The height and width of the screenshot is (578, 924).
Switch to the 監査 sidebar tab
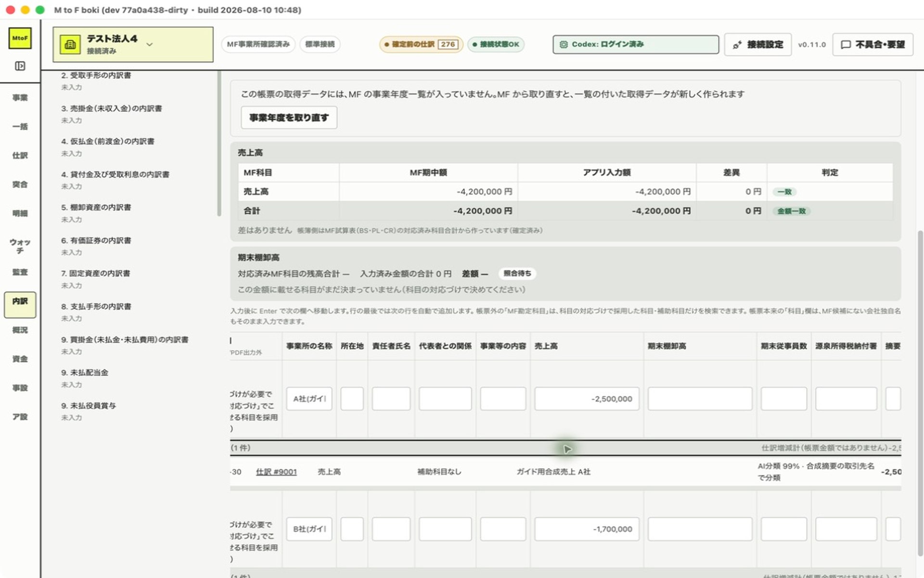[x=20, y=272]
